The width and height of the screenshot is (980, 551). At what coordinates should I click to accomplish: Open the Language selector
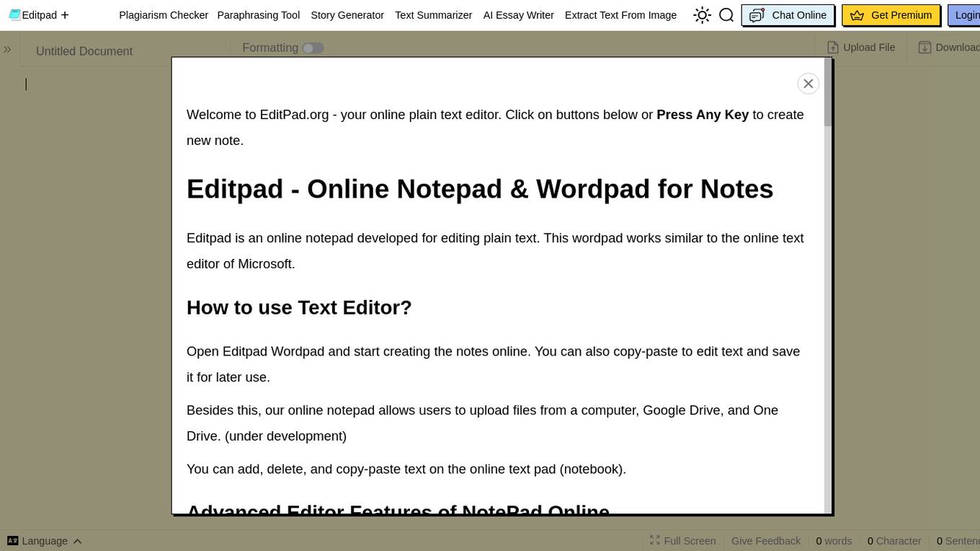(45, 541)
